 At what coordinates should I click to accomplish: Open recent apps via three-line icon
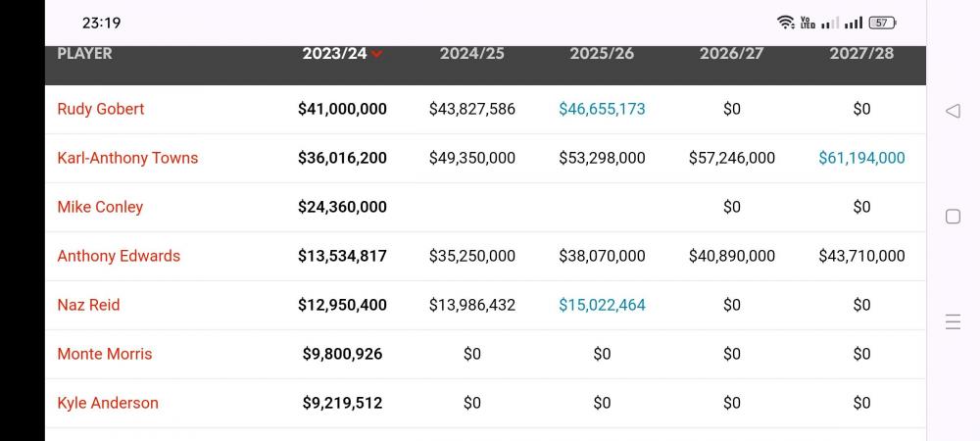click(x=953, y=321)
